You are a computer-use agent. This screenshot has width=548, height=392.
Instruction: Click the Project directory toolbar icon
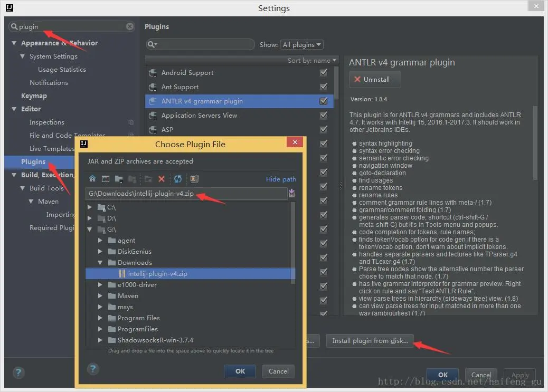pos(119,179)
